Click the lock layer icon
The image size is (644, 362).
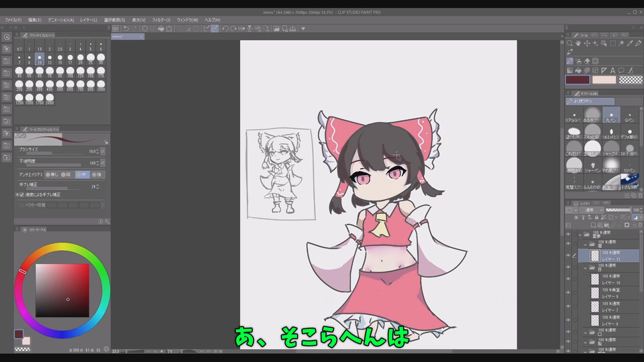point(596,217)
